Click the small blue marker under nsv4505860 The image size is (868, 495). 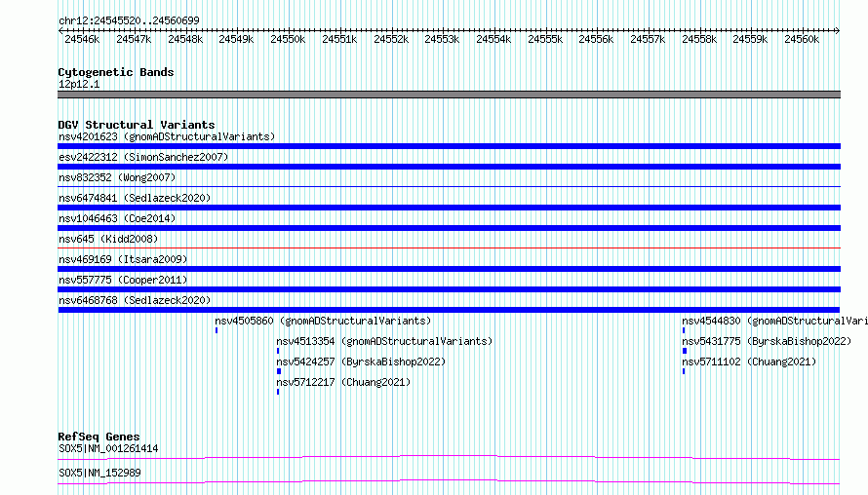click(x=217, y=330)
